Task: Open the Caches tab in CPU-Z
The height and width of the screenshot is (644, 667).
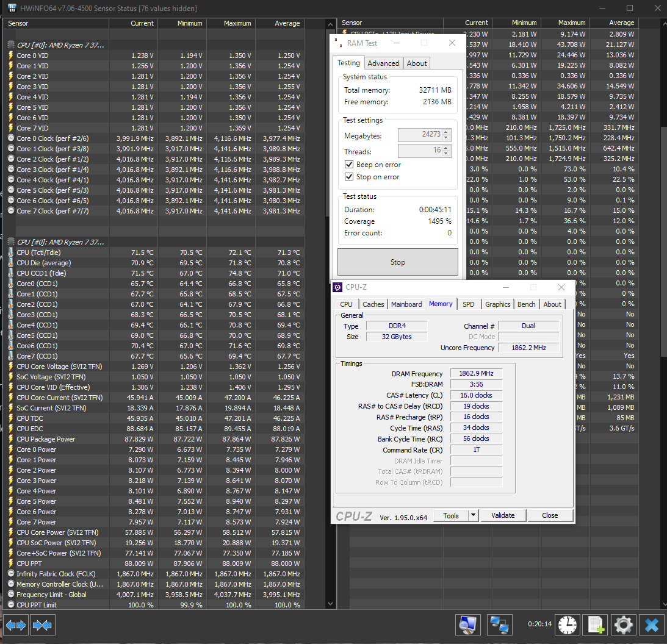Action: pyautogui.click(x=373, y=304)
